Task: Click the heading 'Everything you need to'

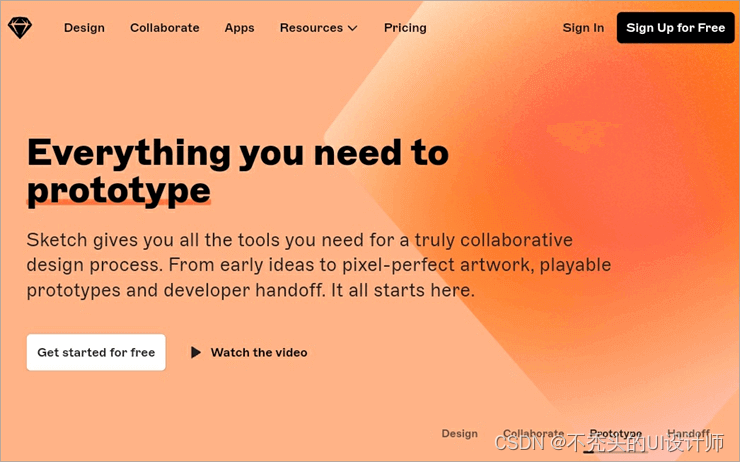Action: click(238, 153)
